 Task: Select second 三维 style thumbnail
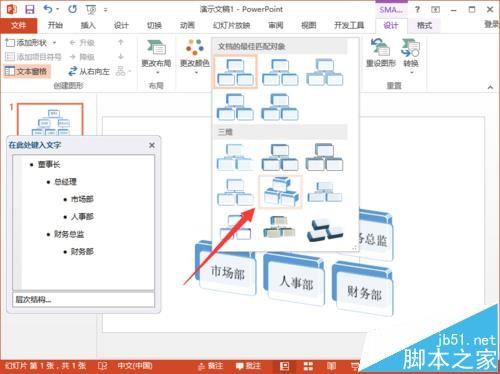pyautogui.click(x=280, y=157)
